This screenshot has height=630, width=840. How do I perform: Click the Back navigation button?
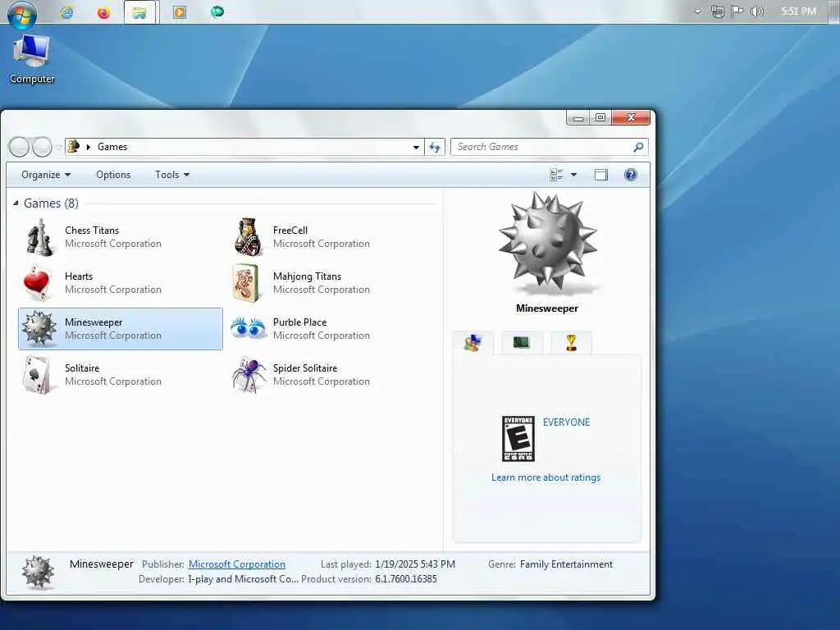click(20, 147)
